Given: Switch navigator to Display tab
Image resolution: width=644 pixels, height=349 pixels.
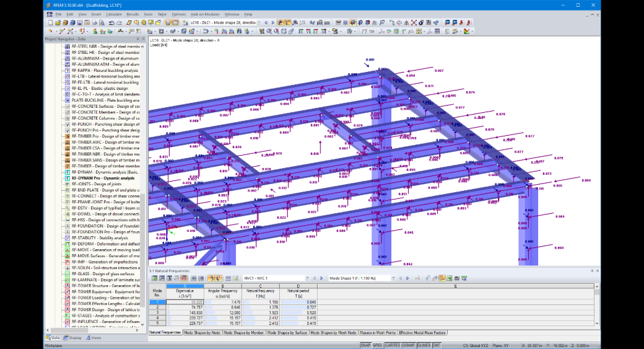Looking at the screenshot, I should (72, 337).
